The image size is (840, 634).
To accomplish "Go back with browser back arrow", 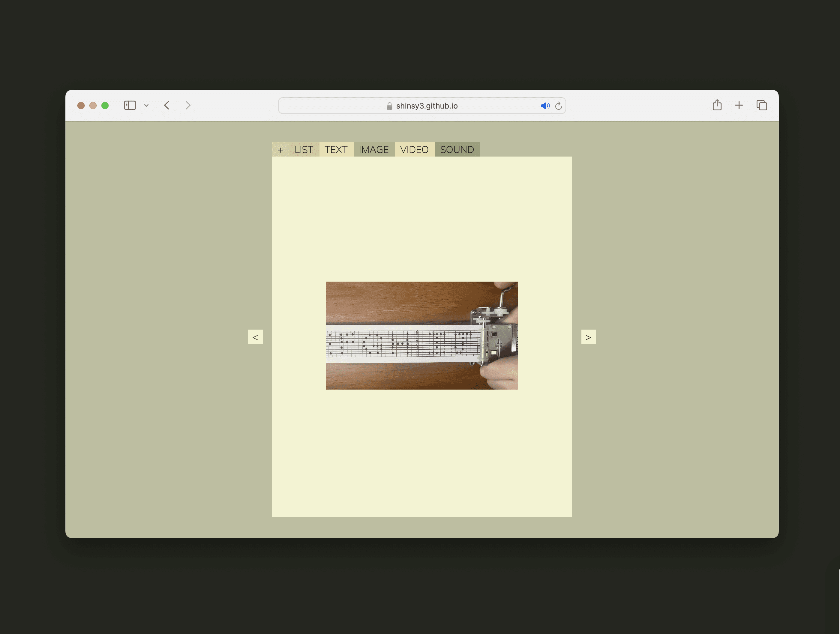I will (167, 105).
